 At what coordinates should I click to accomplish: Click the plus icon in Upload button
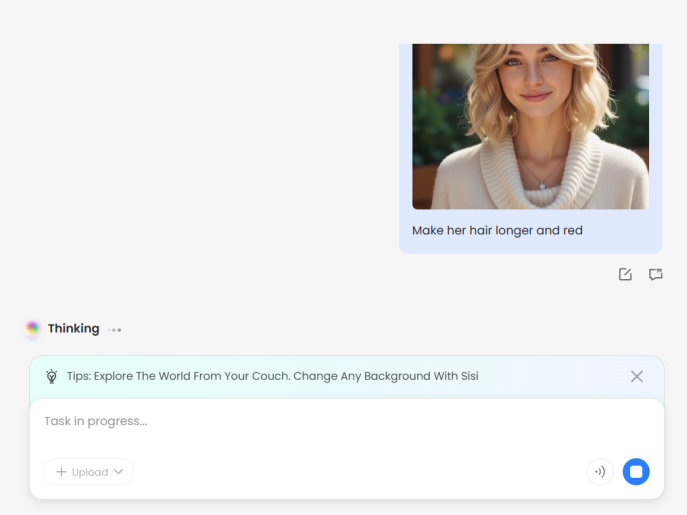61,472
